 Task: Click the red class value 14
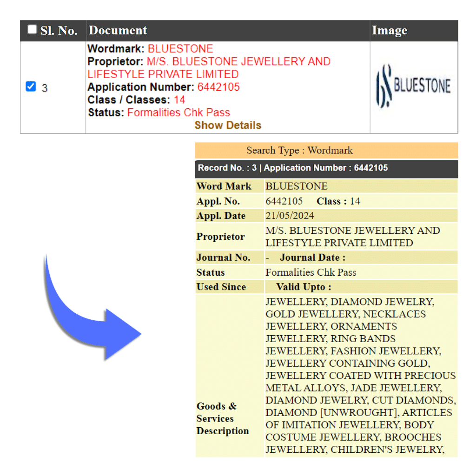click(179, 100)
